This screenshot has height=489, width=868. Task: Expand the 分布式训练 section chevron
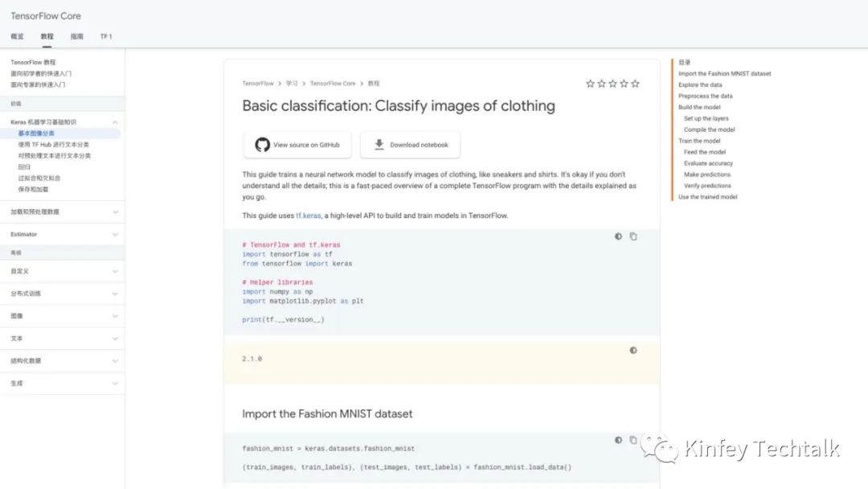(115, 294)
